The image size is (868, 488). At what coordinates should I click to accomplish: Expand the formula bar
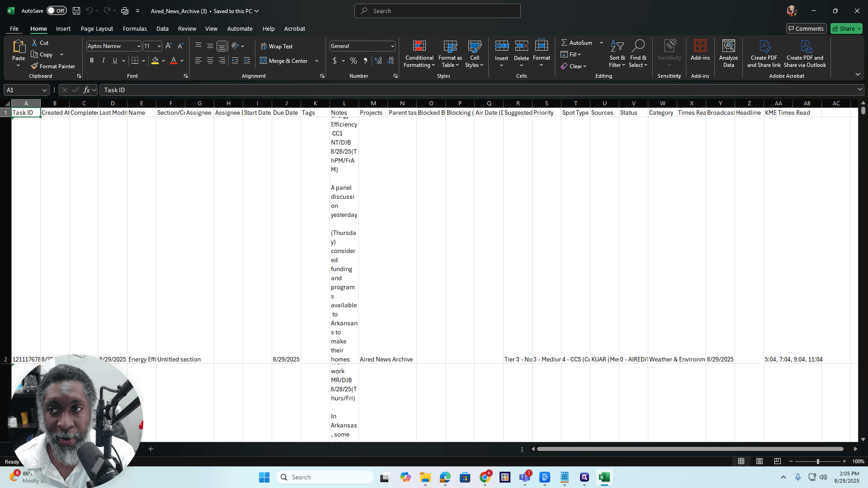tap(860, 89)
